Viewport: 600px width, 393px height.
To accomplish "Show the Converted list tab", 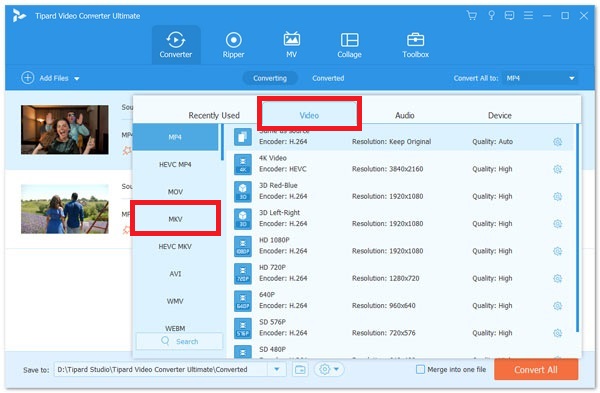I will tap(328, 78).
